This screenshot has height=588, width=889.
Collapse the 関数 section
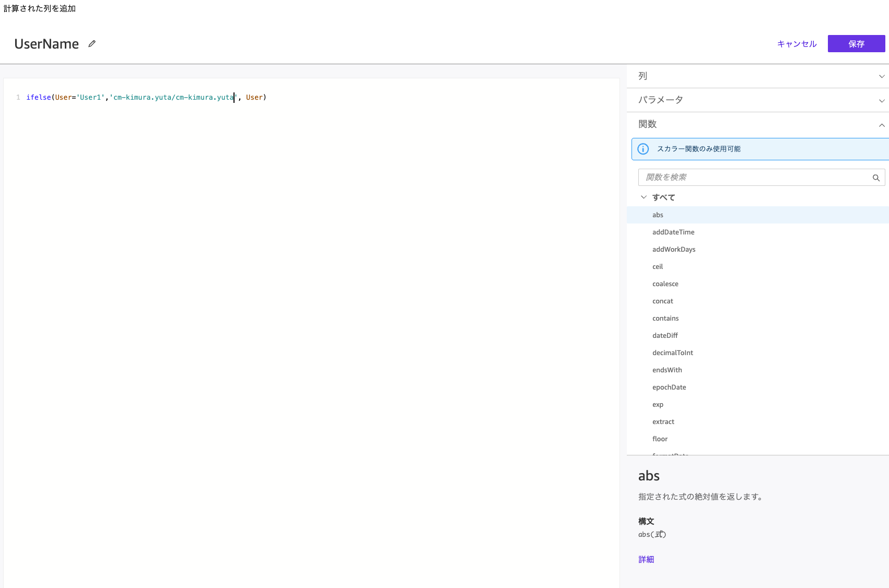[882, 125]
